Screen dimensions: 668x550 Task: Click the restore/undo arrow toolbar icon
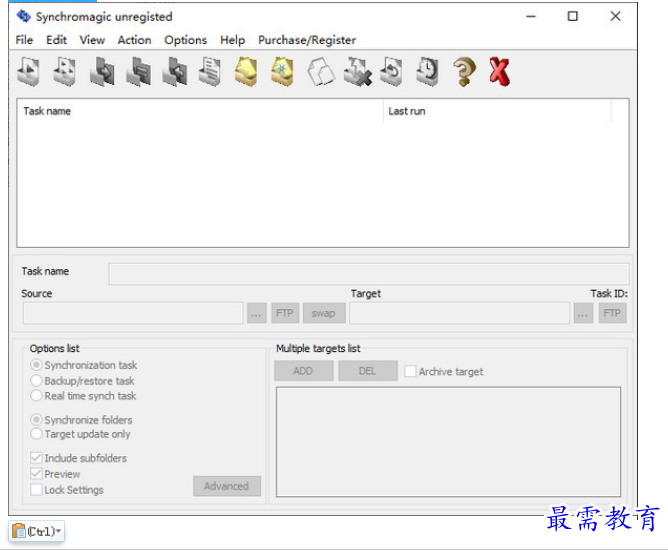[x=392, y=71]
